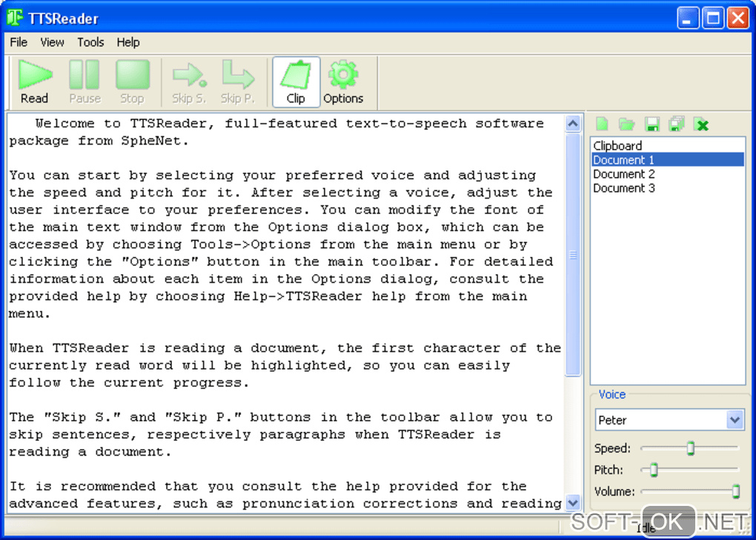Open the File menu

click(x=19, y=42)
